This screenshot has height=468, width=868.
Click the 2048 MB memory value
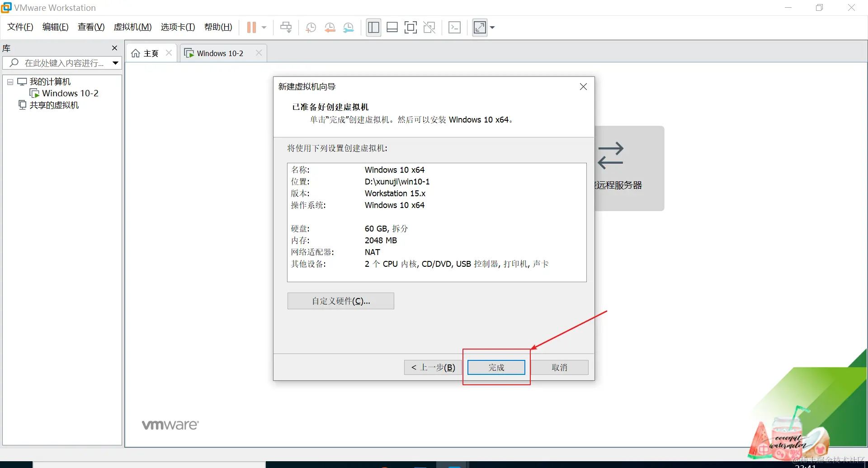point(381,241)
